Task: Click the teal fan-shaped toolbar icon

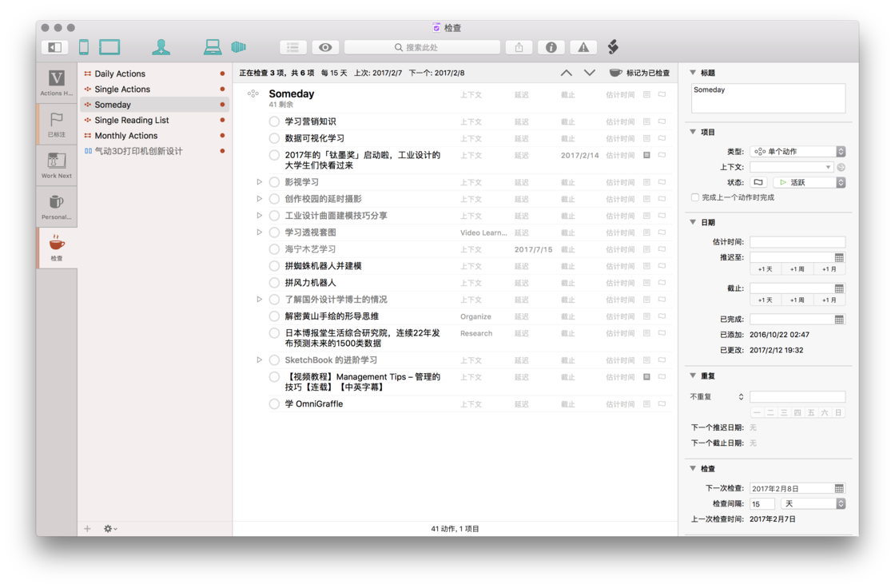Action: pyautogui.click(x=239, y=47)
